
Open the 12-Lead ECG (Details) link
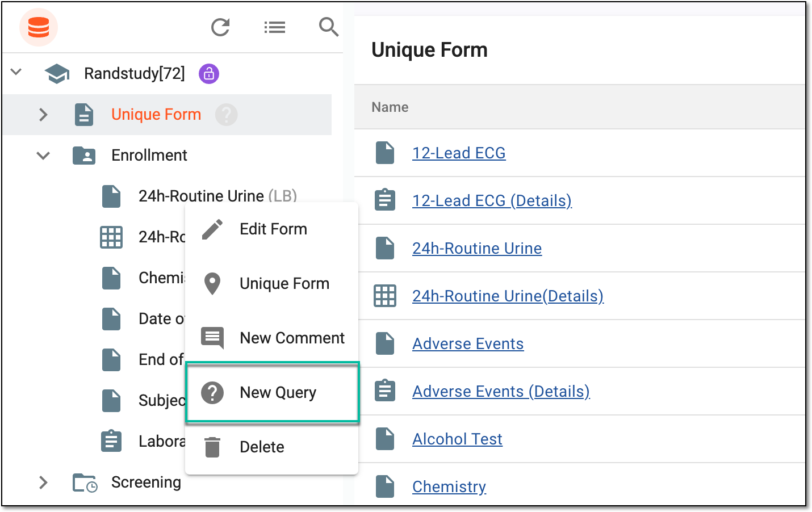click(492, 201)
